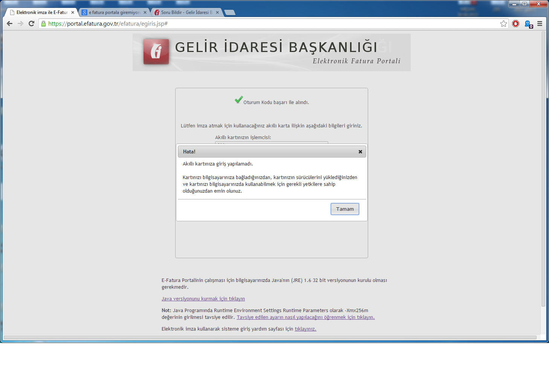The width and height of the screenshot is (549, 392).
Task: Reload the current page
Action: 32,24
